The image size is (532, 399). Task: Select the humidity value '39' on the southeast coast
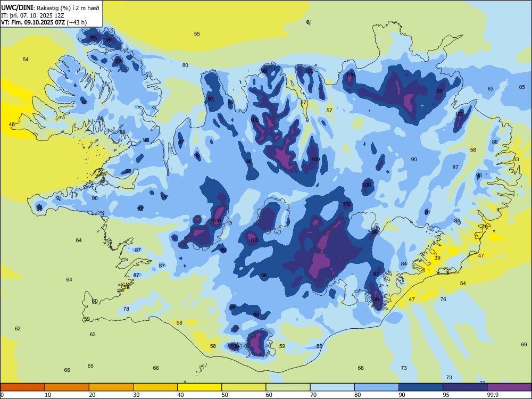(x=437, y=258)
